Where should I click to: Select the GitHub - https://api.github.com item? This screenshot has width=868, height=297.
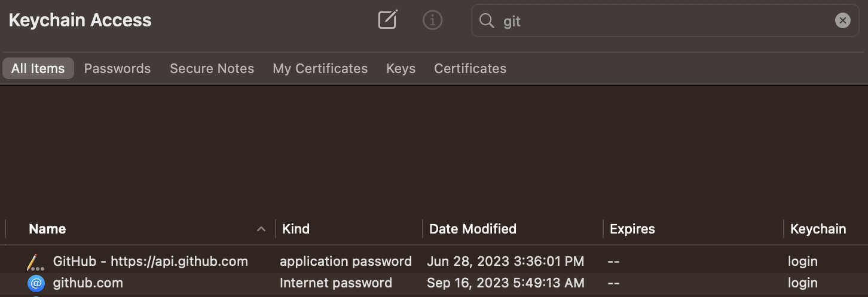pyautogui.click(x=150, y=261)
